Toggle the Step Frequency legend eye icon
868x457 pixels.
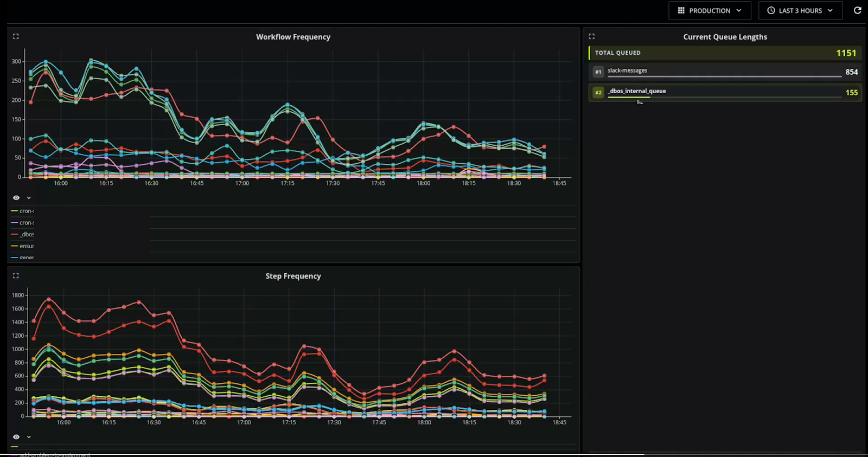pos(16,437)
